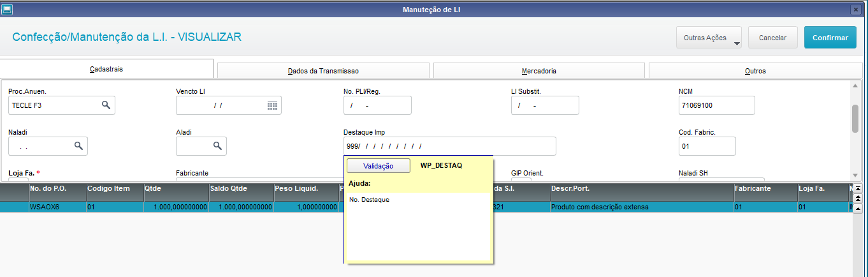Screen dimensions: 868x277
Task: Click the grid page-up double arrow
Action: pyautogui.click(x=858, y=198)
